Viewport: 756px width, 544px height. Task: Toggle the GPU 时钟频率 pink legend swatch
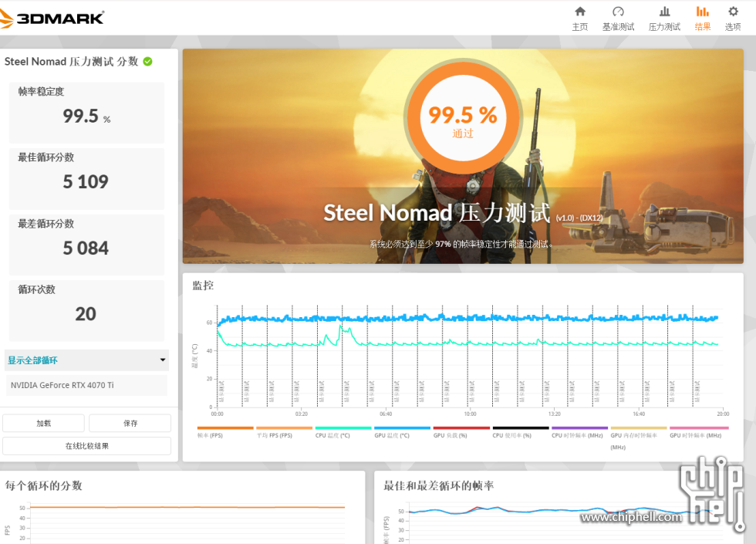699,427
